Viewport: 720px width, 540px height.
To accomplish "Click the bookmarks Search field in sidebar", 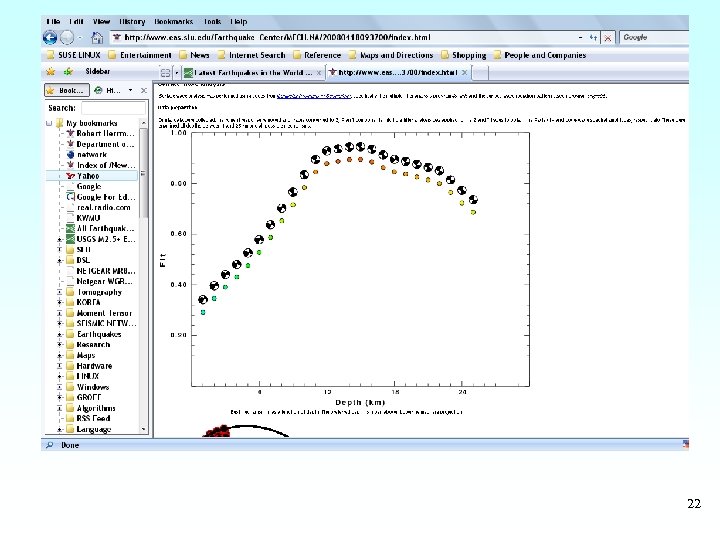I will 112,108.
